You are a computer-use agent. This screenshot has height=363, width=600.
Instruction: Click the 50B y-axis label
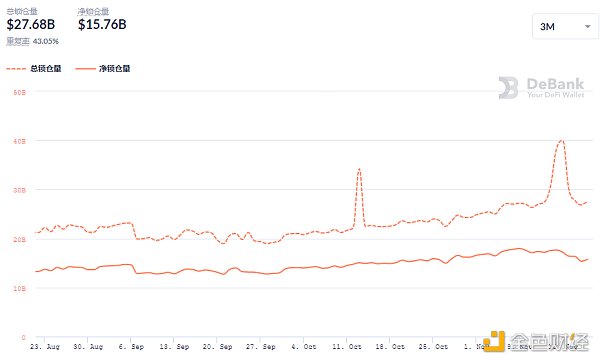tap(20, 93)
